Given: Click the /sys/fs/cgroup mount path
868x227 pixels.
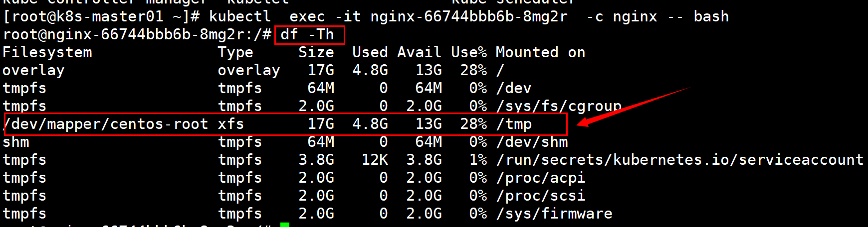Looking at the screenshot, I should point(559,106).
